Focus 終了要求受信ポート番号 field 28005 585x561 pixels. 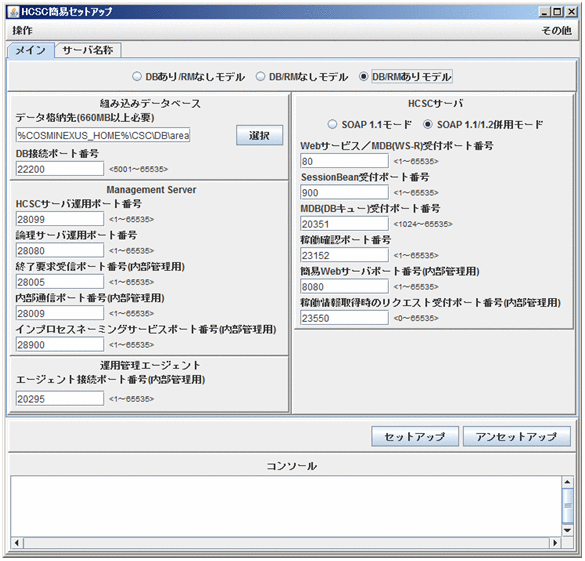pos(60,282)
